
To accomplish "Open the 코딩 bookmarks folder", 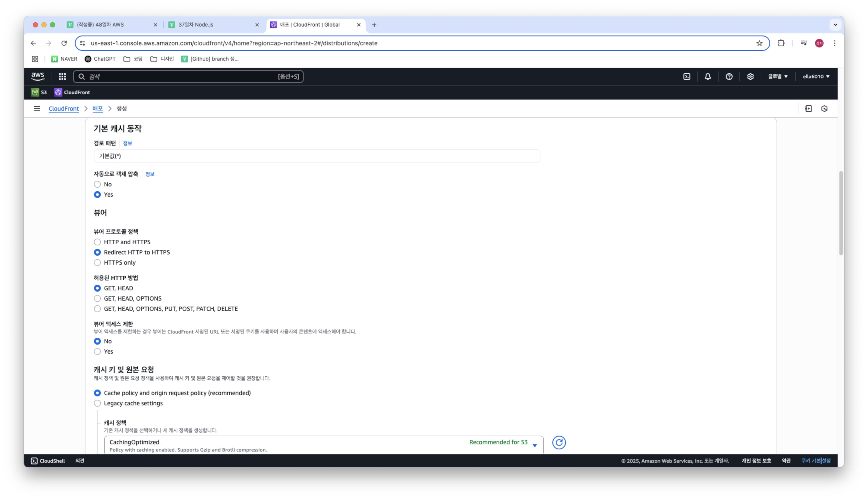I will tap(133, 59).
